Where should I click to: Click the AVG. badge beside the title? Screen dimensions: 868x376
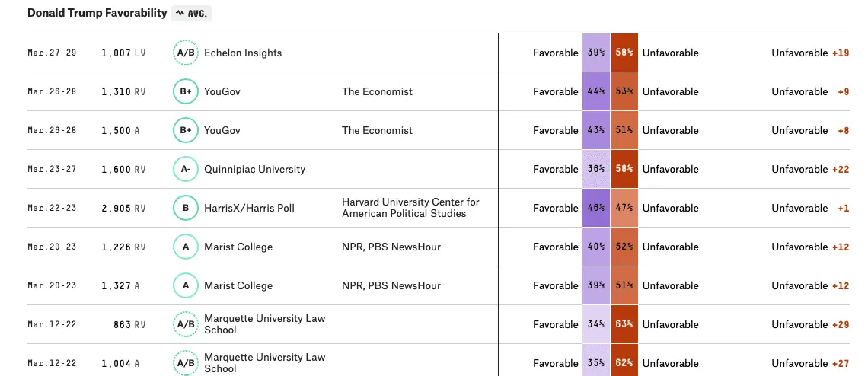[191, 13]
